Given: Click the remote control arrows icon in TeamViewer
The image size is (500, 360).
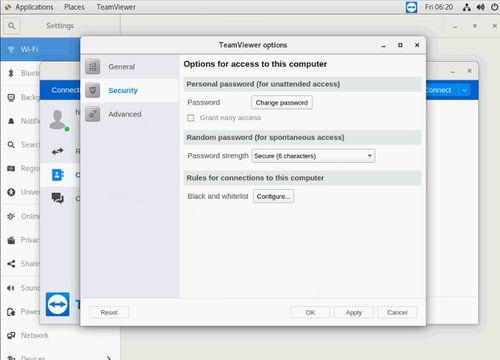Looking at the screenshot, I should click(x=57, y=151).
